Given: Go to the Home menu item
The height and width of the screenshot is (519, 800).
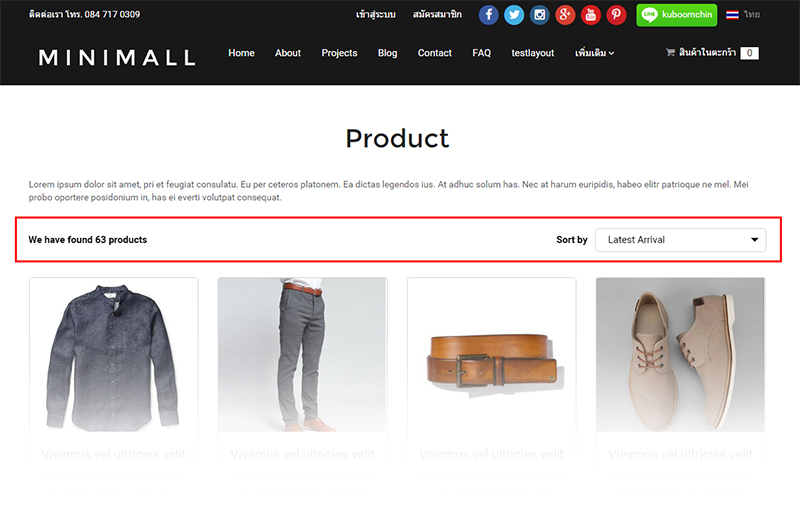Looking at the screenshot, I should pos(241,53).
